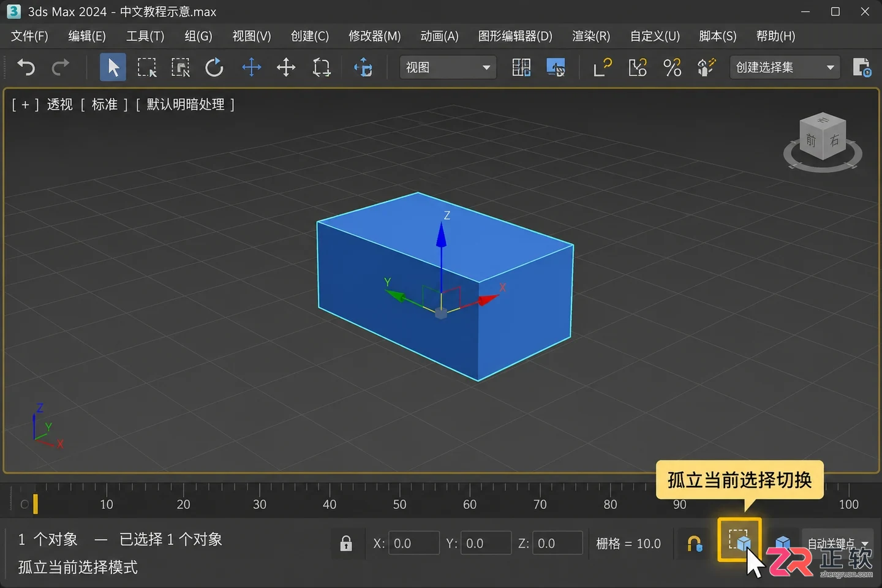Open the 透视 viewport view menu
The height and width of the screenshot is (588, 882).
click(60, 105)
